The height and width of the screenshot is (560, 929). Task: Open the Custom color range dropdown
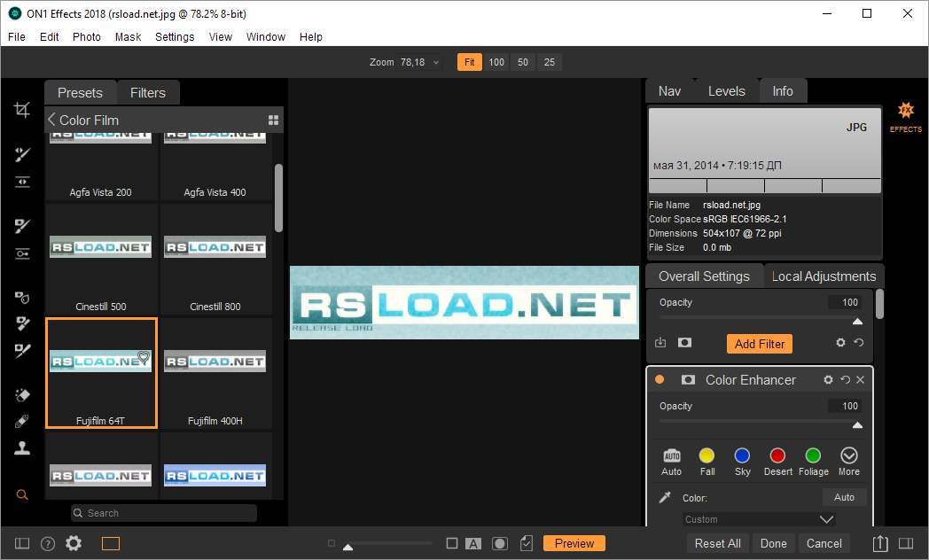point(760,519)
